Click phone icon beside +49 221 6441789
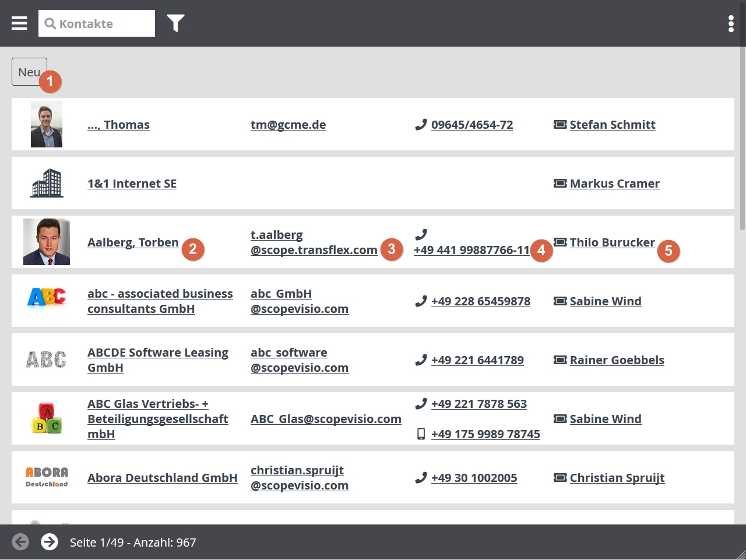This screenshot has height=560, width=746. click(x=421, y=360)
